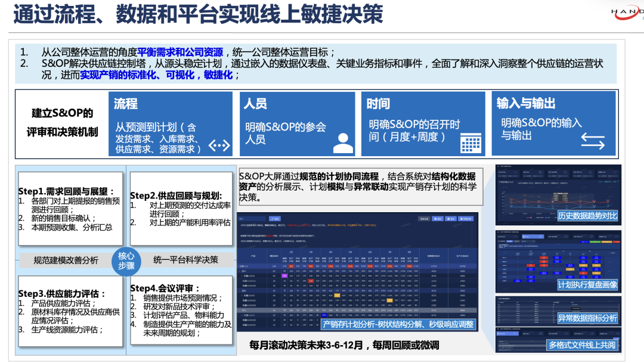Click the 规范建模改善分析 label
Viewport: 644px width, 363px height.
coord(66,260)
